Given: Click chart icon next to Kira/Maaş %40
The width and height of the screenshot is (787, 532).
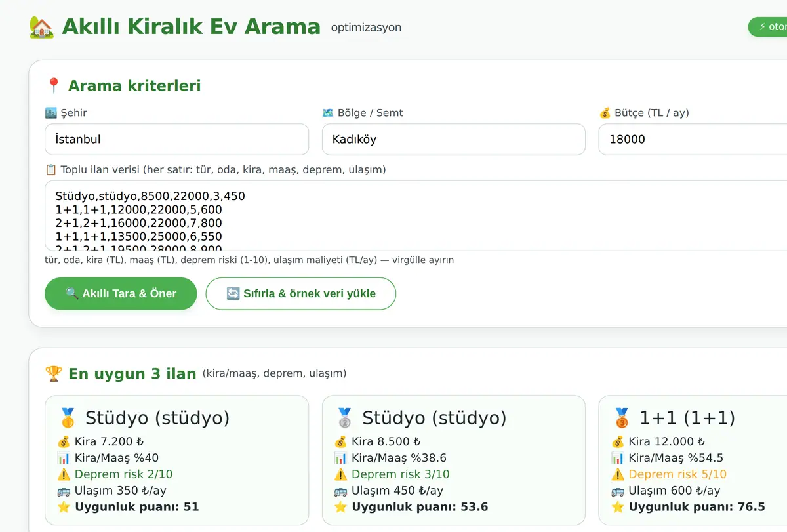Looking at the screenshot, I should (x=64, y=458).
